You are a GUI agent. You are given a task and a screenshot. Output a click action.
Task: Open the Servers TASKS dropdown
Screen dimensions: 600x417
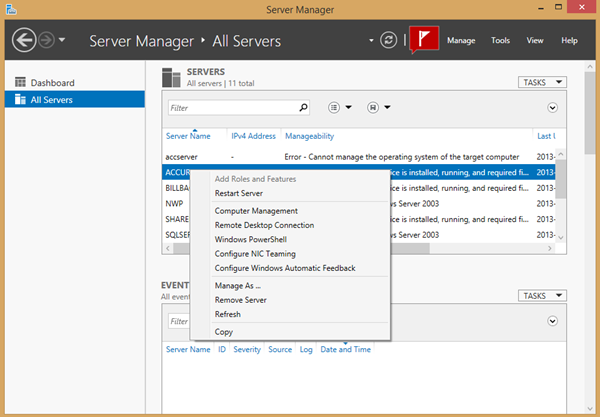(x=542, y=82)
